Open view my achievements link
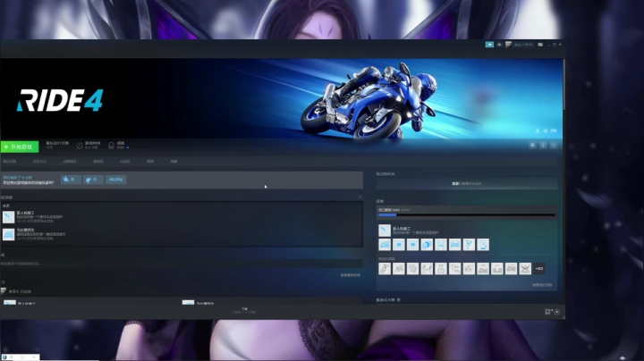 pyautogui.click(x=542, y=285)
